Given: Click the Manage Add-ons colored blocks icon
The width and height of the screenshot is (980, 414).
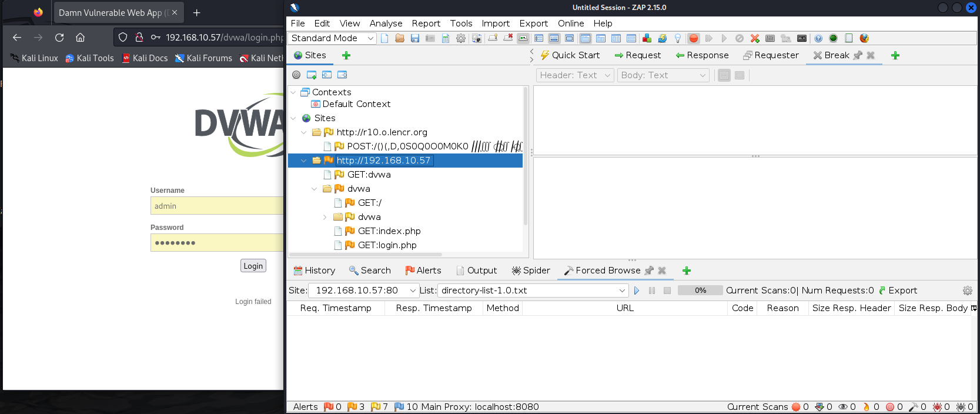Looking at the screenshot, I should coord(647,38).
